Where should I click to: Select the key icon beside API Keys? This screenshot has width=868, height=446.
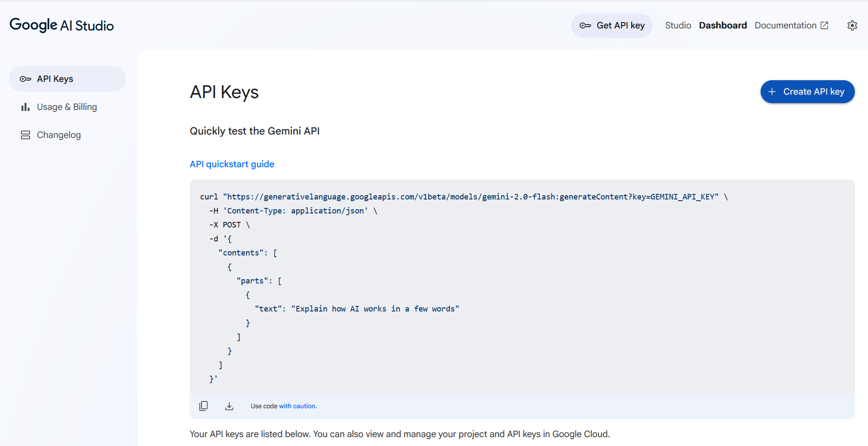25,79
